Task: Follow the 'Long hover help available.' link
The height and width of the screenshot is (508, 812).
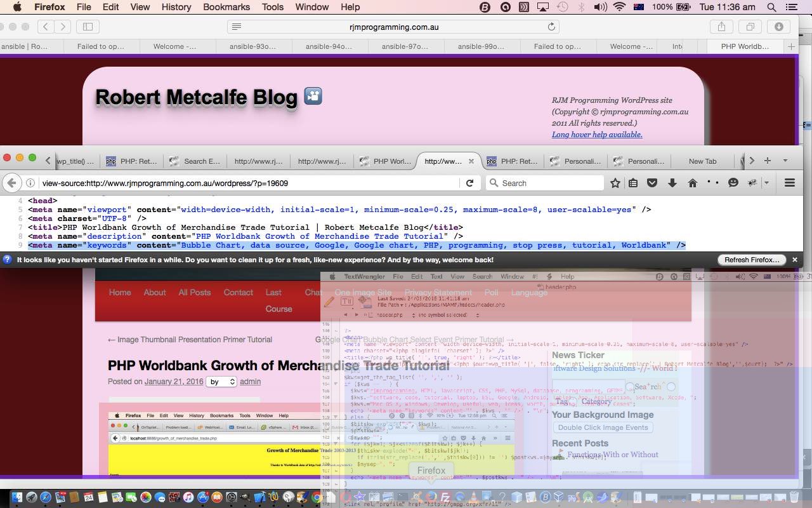Action: tap(597, 135)
